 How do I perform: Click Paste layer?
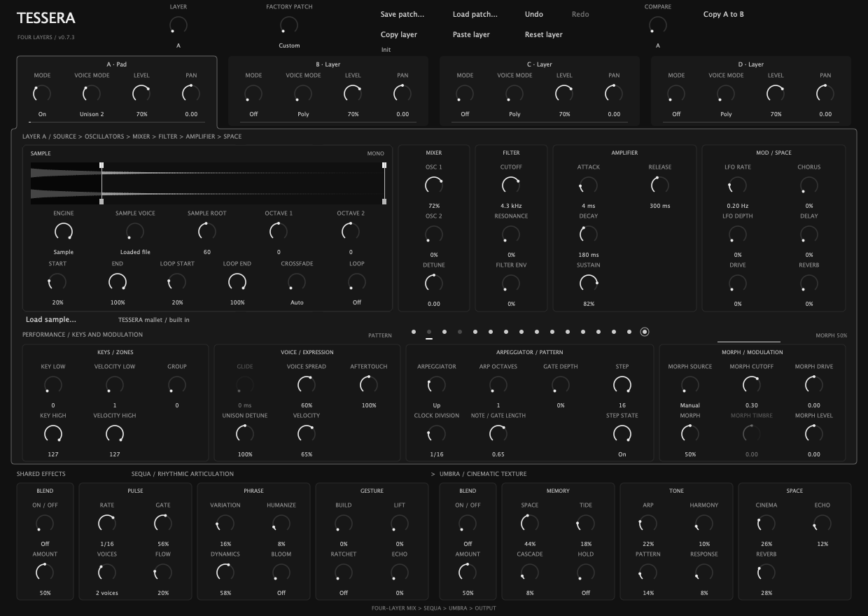pos(471,34)
